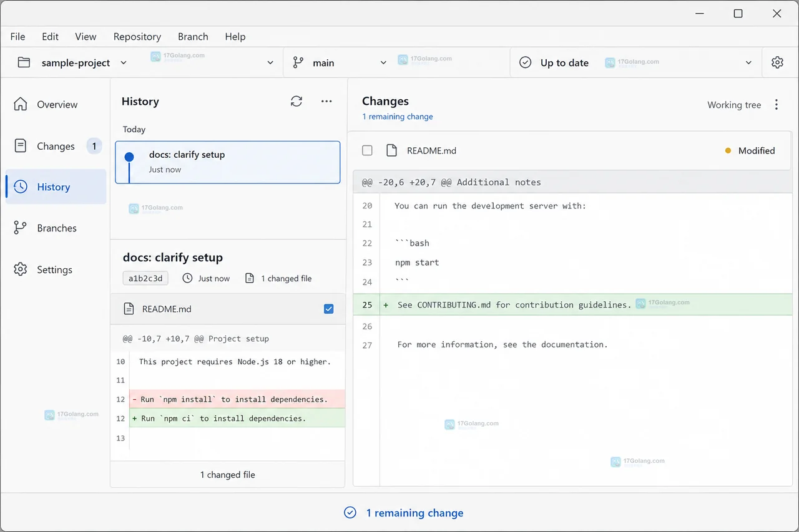Screen dimensions: 799x532
Task: Open Branches in sidebar
Action: (56, 228)
